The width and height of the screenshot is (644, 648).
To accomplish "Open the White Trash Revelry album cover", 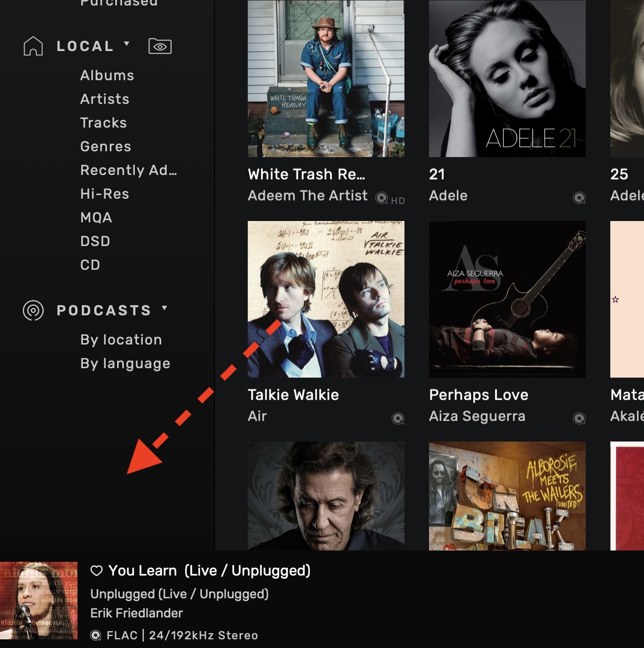I will [326, 78].
